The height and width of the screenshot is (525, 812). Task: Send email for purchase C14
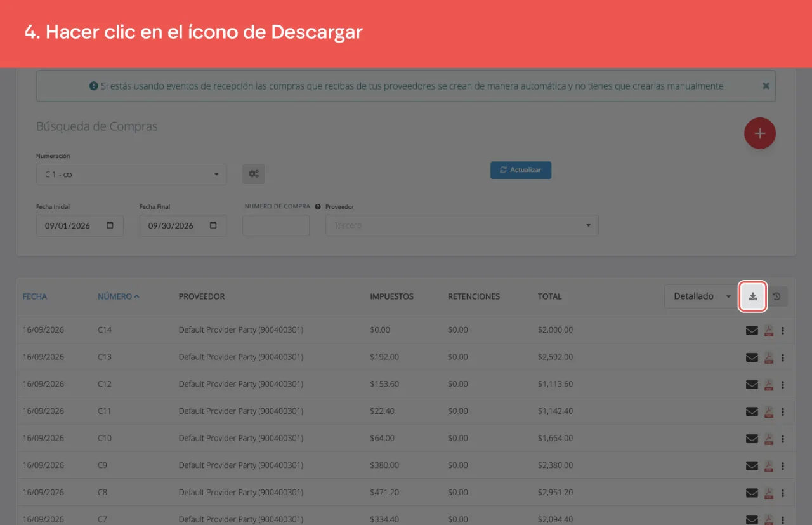coord(752,330)
